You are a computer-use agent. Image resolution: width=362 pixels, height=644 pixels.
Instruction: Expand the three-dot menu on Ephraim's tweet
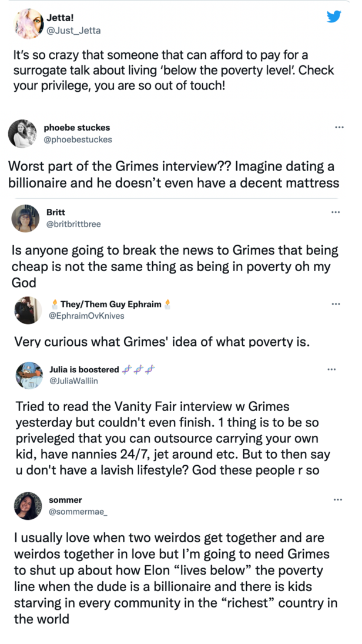[x=336, y=304]
